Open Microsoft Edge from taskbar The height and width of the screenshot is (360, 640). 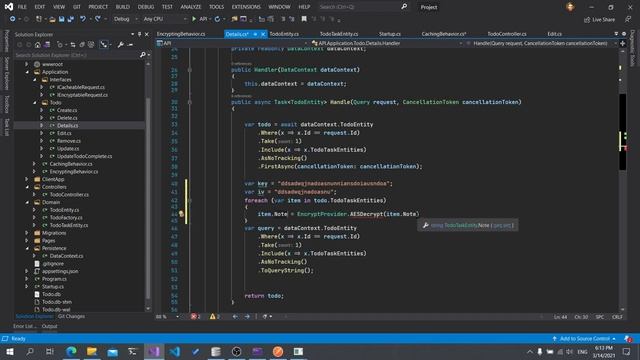point(71,351)
